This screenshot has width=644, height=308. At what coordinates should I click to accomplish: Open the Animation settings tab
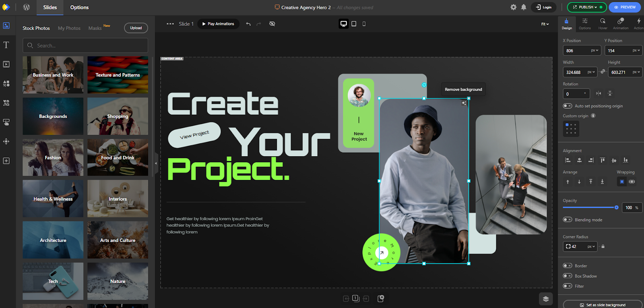pos(621,24)
